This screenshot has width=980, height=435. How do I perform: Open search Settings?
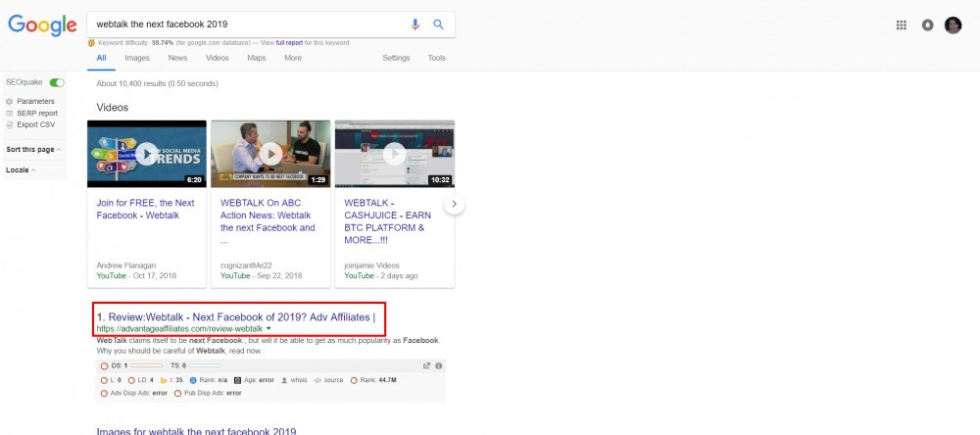(396, 58)
